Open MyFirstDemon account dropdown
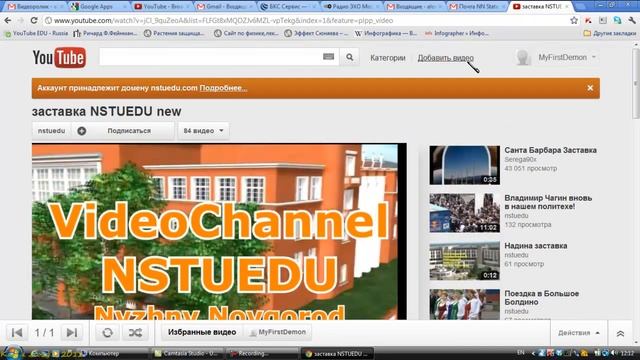Image resolution: width=640 pixels, height=360 pixels. pos(567,58)
